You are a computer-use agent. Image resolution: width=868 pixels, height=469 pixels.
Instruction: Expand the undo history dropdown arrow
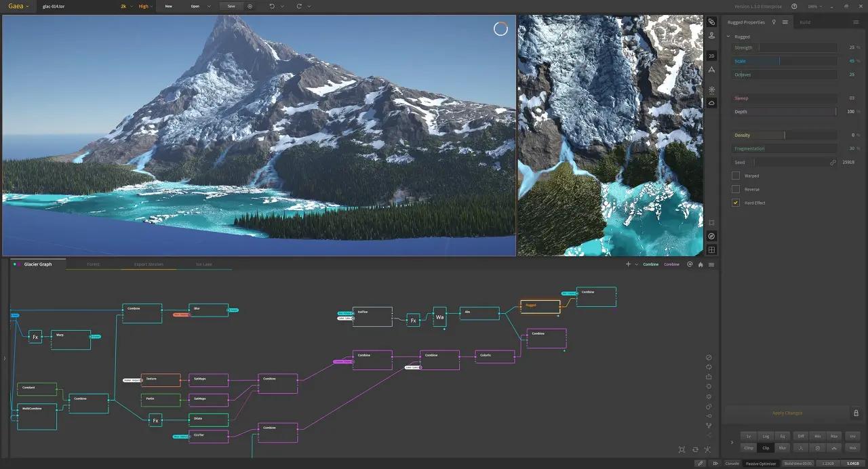[282, 6]
